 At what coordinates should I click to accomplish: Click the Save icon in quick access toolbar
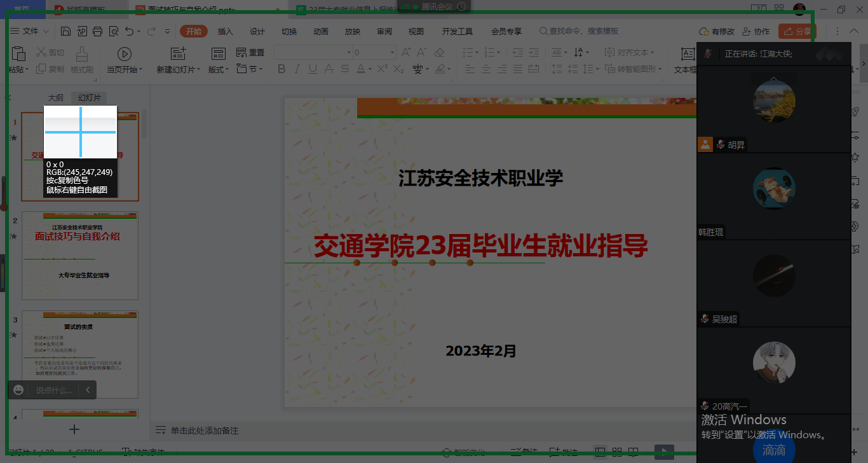click(66, 31)
